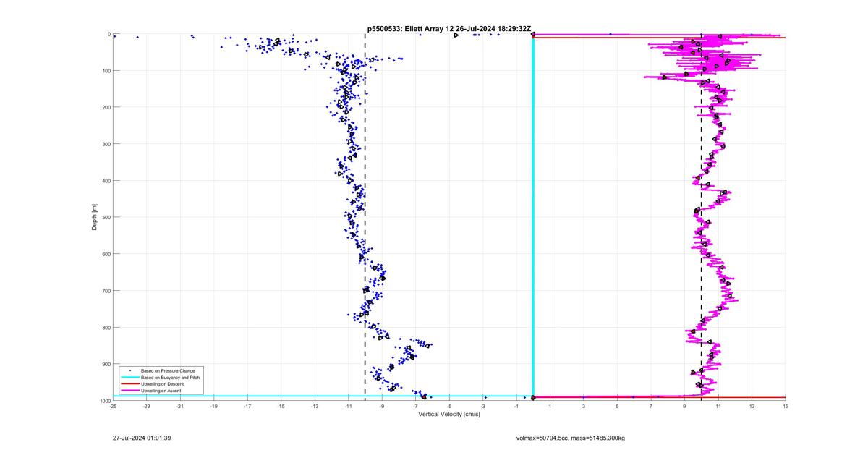Click the velocity tick label 15
This screenshot has height=450, width=868.
pos(786,407)
